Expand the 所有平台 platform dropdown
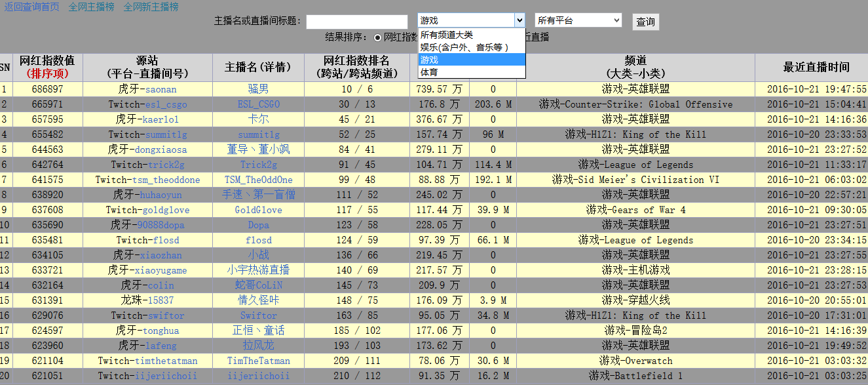868x385 pixels. [x=578, y=20]
